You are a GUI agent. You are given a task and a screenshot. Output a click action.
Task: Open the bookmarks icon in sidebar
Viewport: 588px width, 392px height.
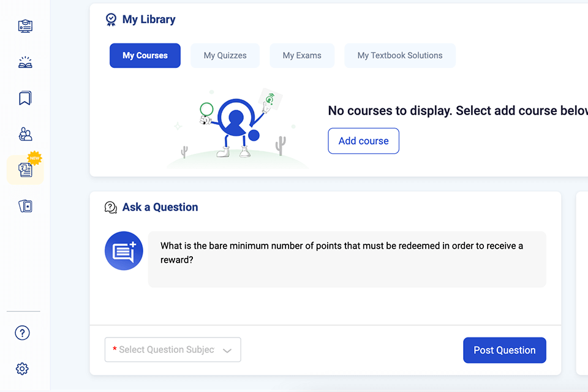25,98
